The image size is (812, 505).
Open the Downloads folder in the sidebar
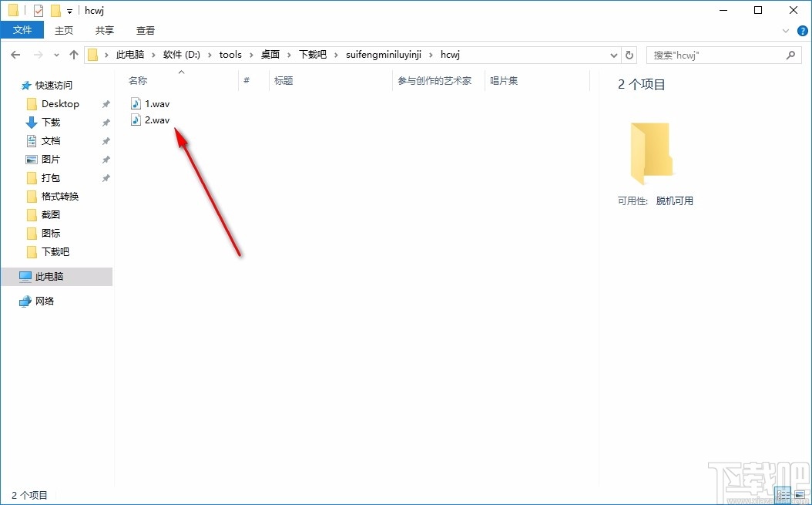51,122
